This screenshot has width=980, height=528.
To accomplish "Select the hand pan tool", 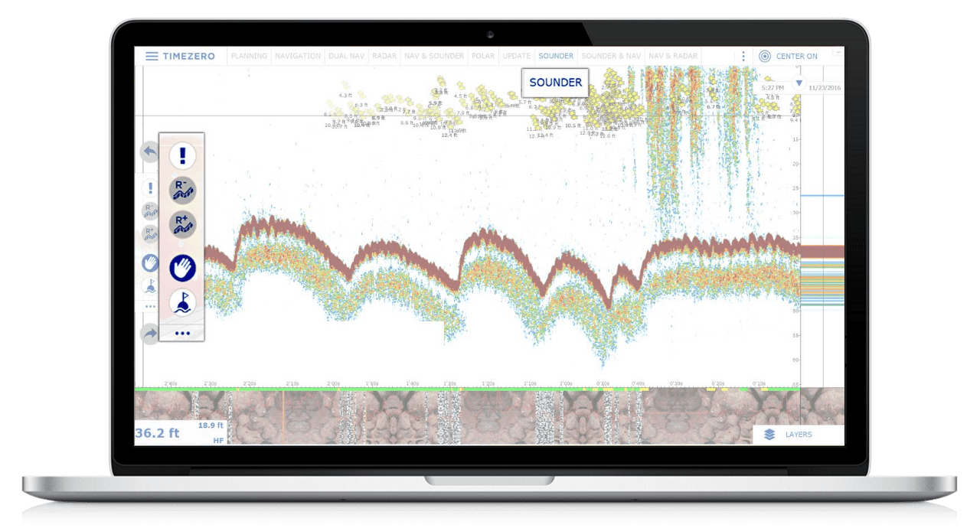I will point(182,268).
